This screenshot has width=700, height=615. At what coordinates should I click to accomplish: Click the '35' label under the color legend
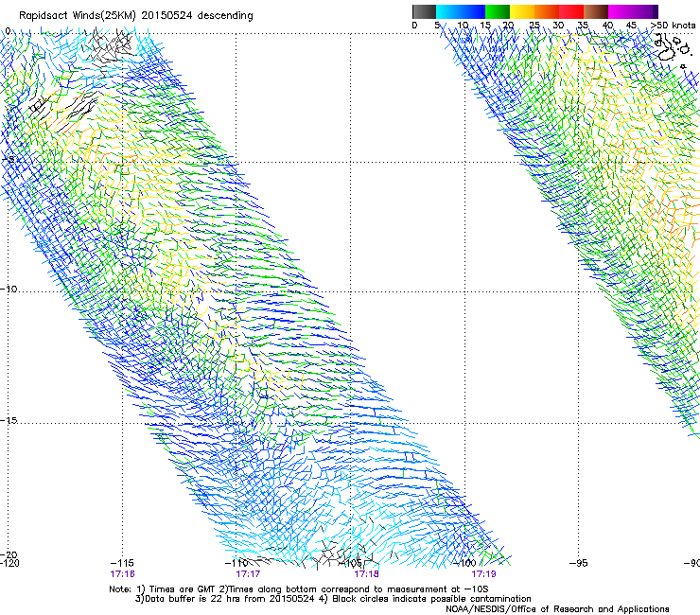pyautogui.click(x=583, y=26)
